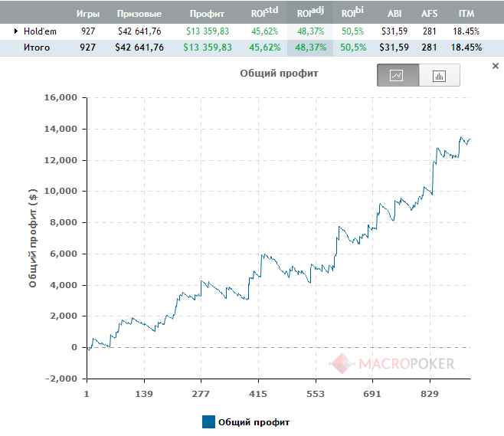Switch to the bar chart view
Screen dimensions: 504x436
point(440,75)
